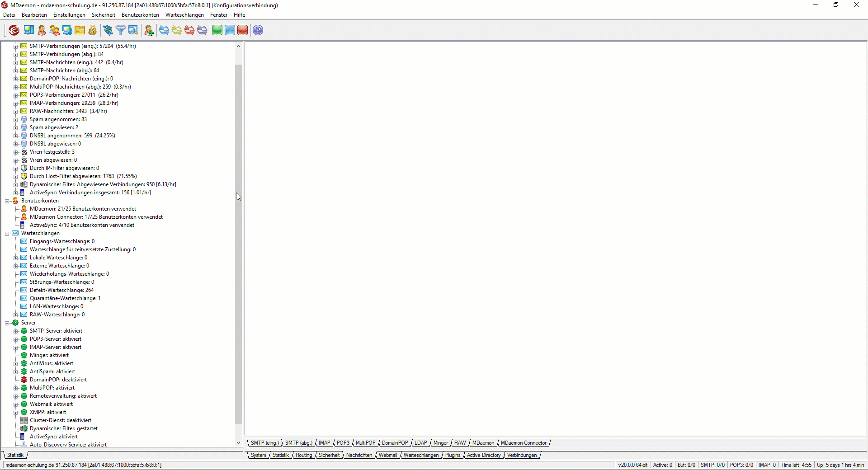Select Defekt-Warteschlange: 264 tree entry
Viewport: 868px width, 470px height.
coord(61,290)
